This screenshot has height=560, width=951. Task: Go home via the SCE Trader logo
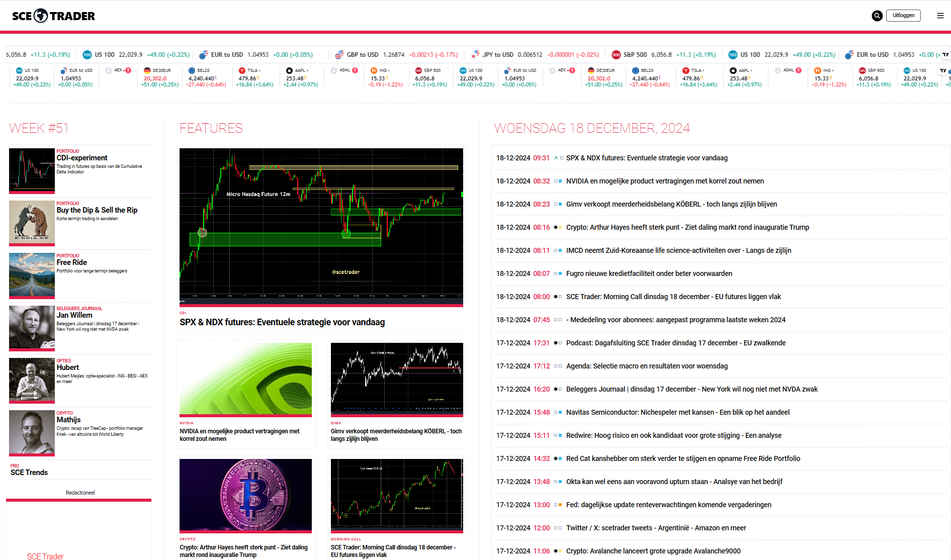(x=53, y=16)
